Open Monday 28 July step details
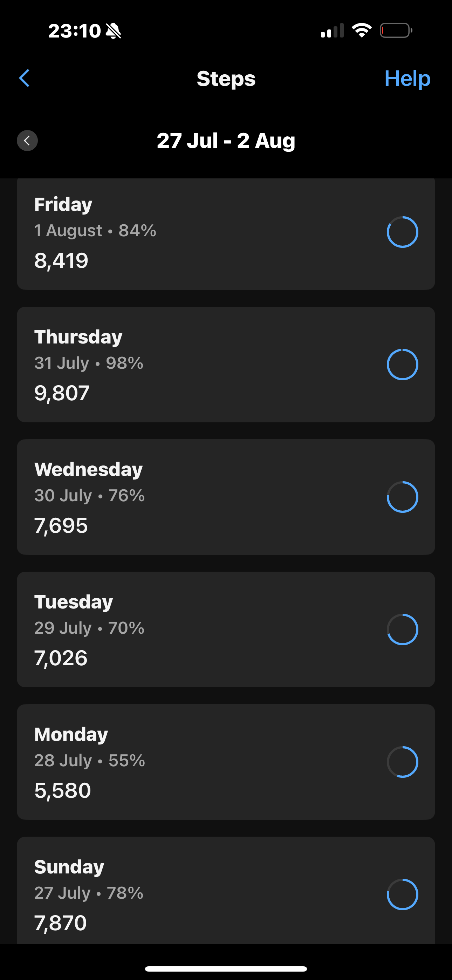The height and width of the screenshot is (980, 452). click(x=226, y=762)
